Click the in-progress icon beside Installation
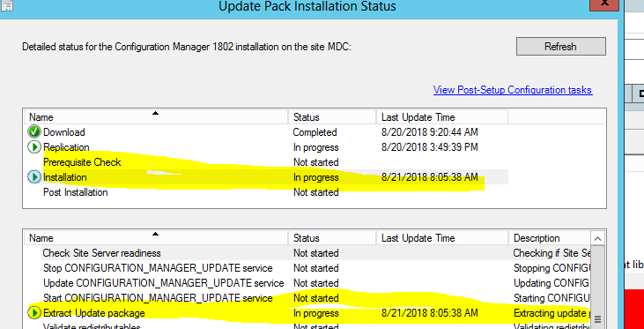Viewport: 644px width, 329px height. tap(34, 177)
